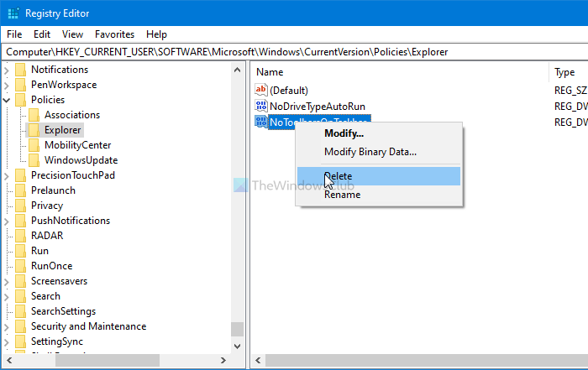This screenshot has height=370, width=588.
Task: Choose Modify... in the context menu
Action: click(379, 133)
